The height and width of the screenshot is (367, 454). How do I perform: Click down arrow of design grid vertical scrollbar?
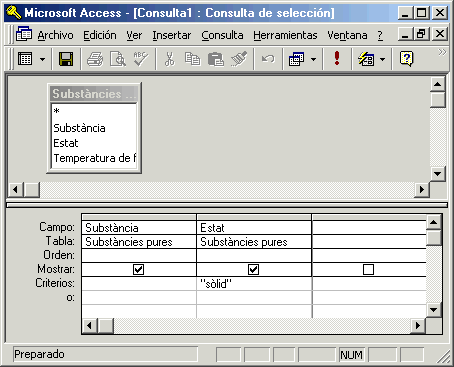coord(434,310)
